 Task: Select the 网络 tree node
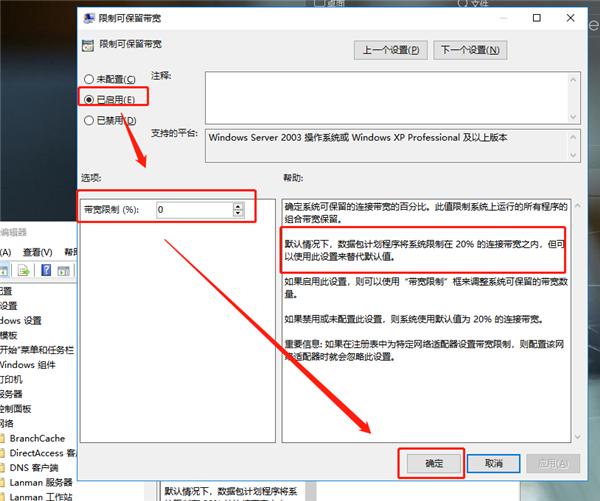point(7,424)
